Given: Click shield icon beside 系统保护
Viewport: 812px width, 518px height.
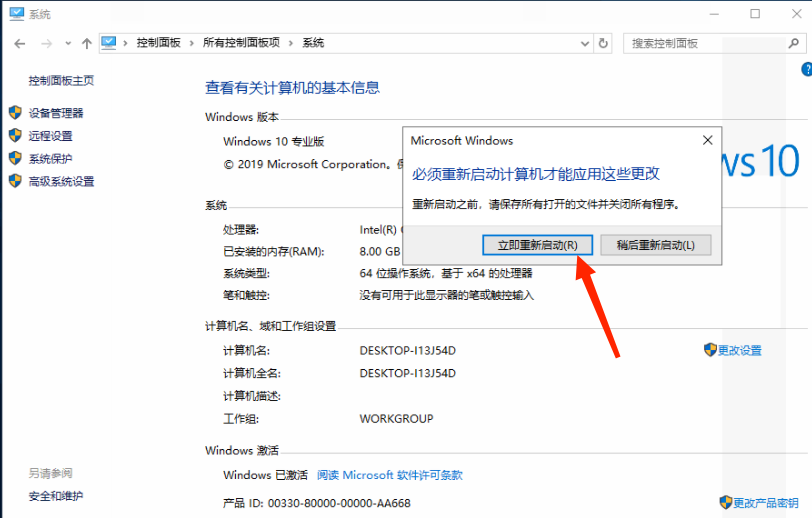Looking at the screenshot, I should 15,158.
